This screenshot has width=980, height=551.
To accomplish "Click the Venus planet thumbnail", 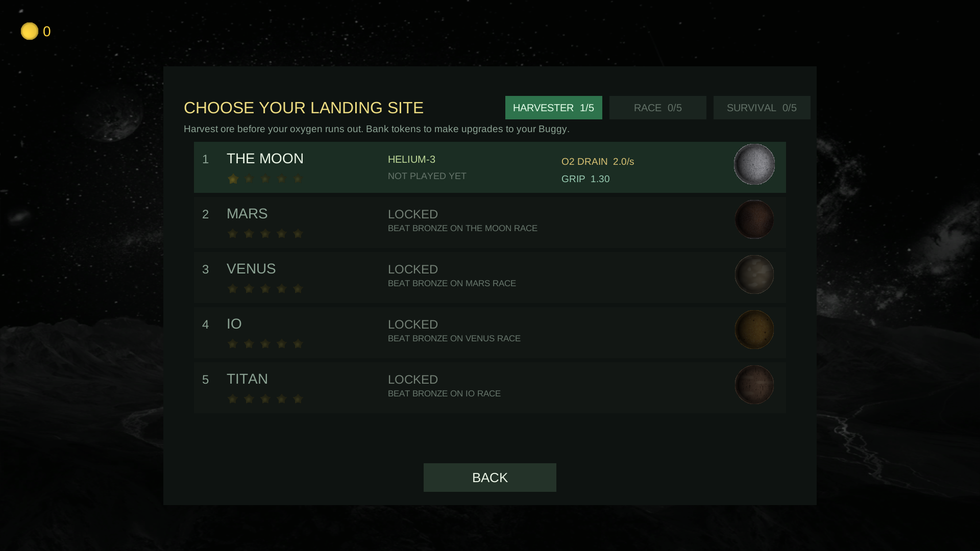I will [x=754, y=274].
